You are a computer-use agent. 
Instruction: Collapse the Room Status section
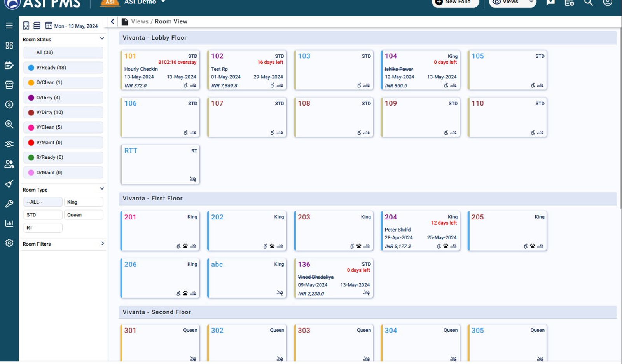tap(102, 39)
